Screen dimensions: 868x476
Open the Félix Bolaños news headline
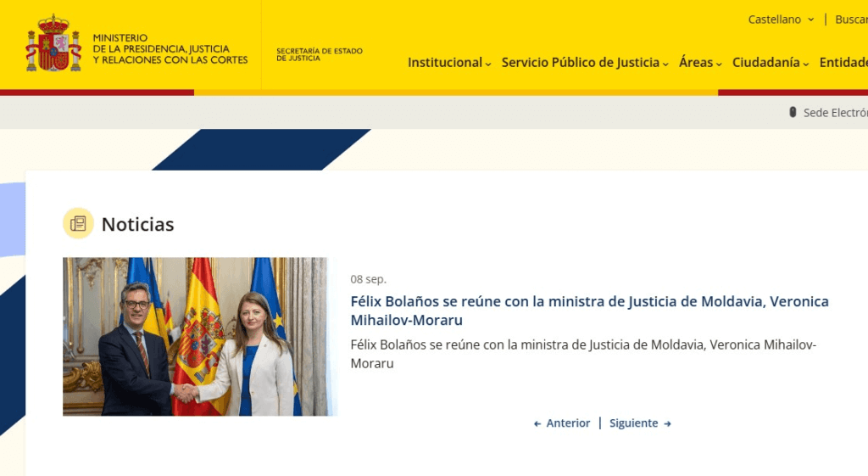click(590, 311)
